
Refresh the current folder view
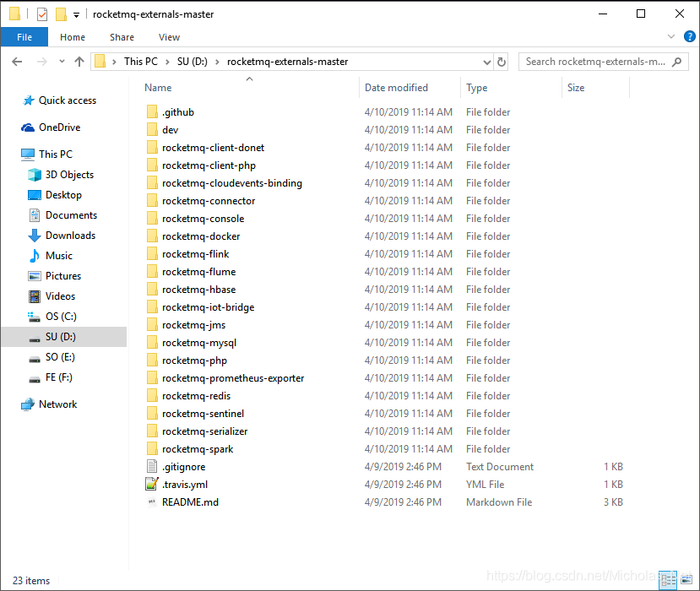tap(502, 62)
